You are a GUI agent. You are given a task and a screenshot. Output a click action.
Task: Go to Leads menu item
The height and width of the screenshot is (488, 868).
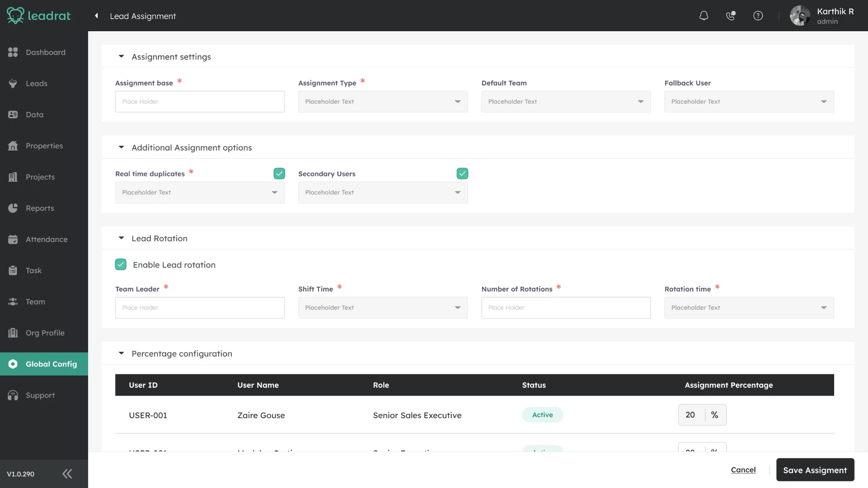click(44, 83)
